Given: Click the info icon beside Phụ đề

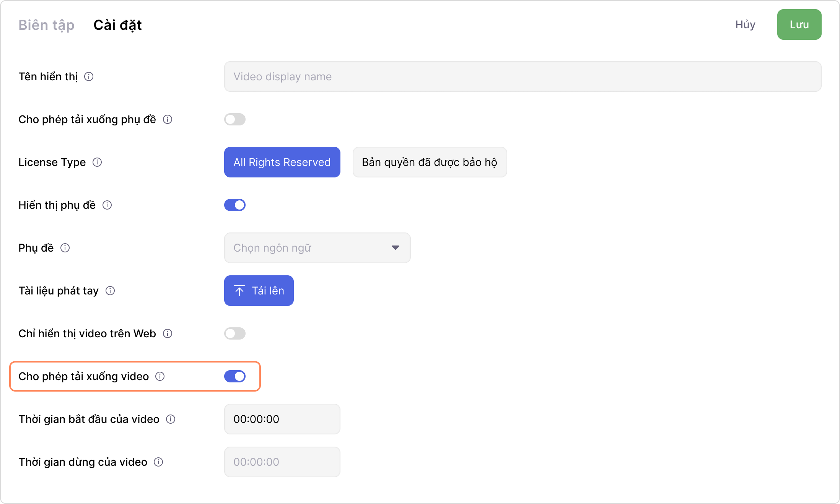Looking at the screenshot, I should pos(65,248).
